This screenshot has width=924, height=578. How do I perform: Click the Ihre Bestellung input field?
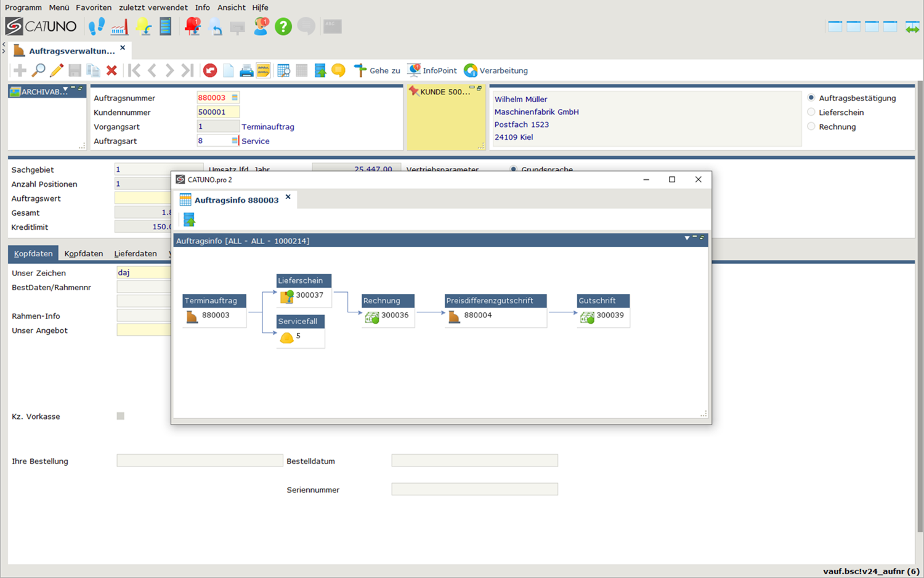pos(200,461)
